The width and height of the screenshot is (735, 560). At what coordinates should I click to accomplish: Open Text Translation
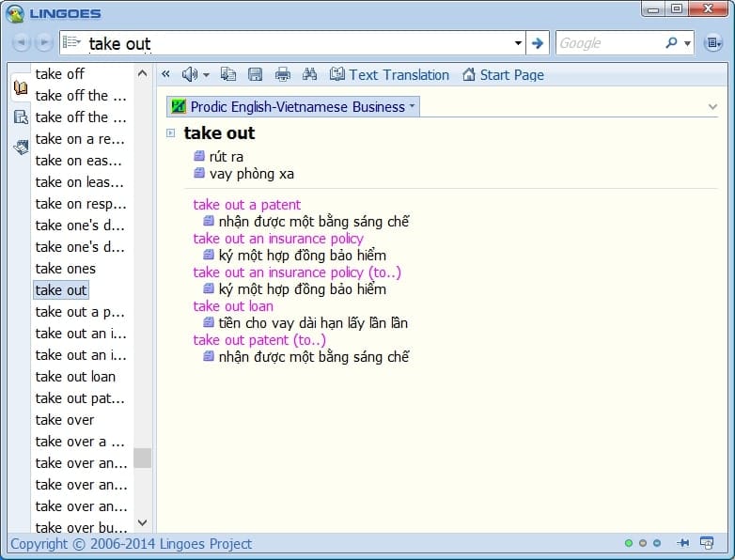click(389, 74)
